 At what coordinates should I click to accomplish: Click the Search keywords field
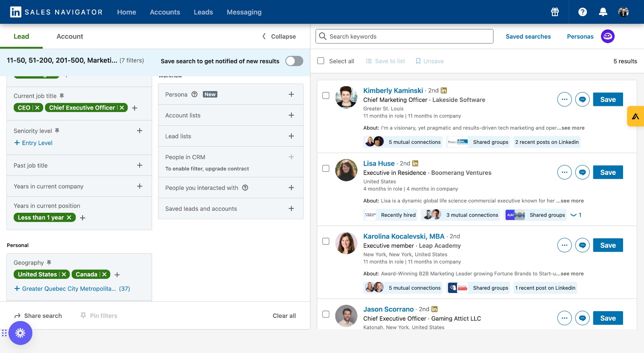[x=405, y=36]
